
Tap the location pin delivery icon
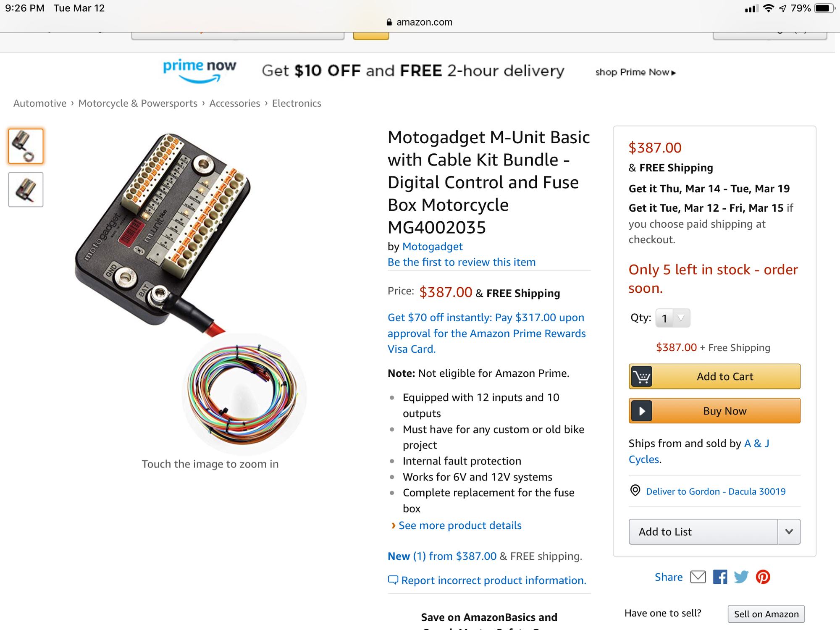(635, 490)
